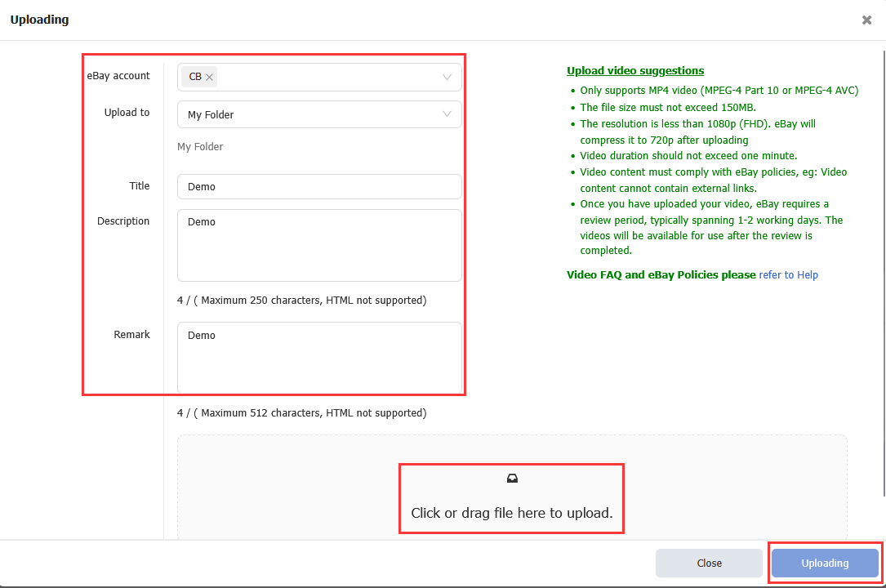Remove the CB account tag
Screen dimensions: 886x588
tap(210, 78)
